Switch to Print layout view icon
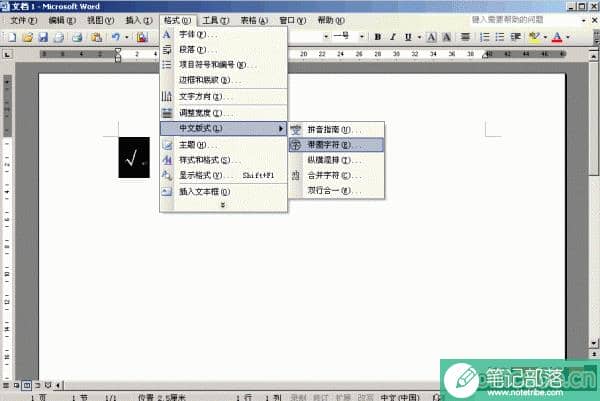This screenshot has width=600, height=401. (x=26, y=385)
